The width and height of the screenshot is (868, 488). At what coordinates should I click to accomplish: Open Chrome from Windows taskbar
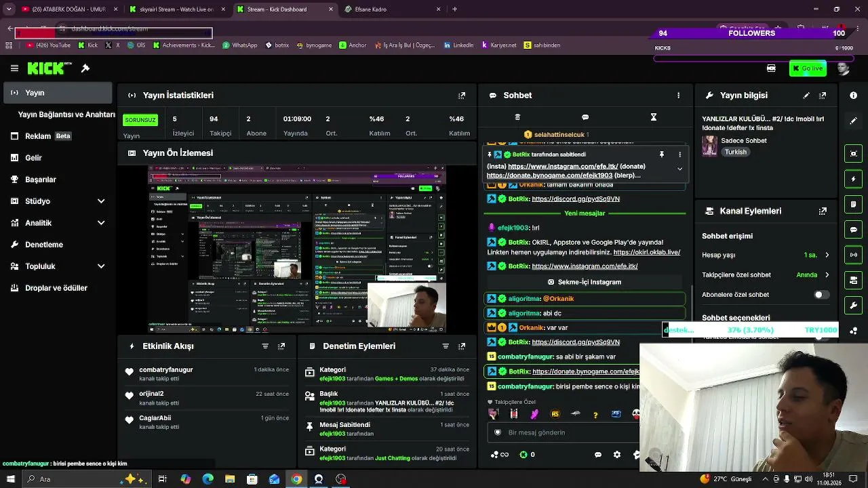point(296,479)
